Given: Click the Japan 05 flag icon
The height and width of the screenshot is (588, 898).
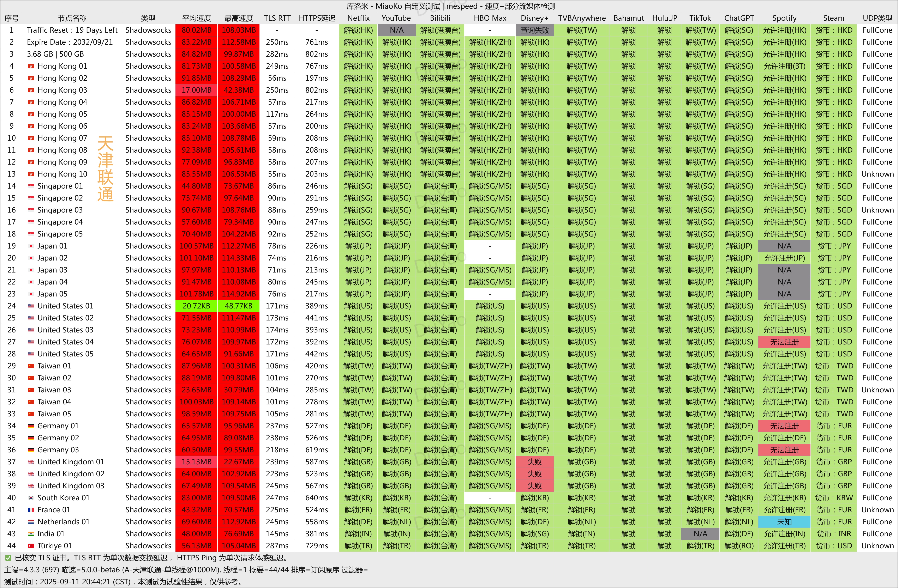Looking at the screenshot, I should point(31,294).
